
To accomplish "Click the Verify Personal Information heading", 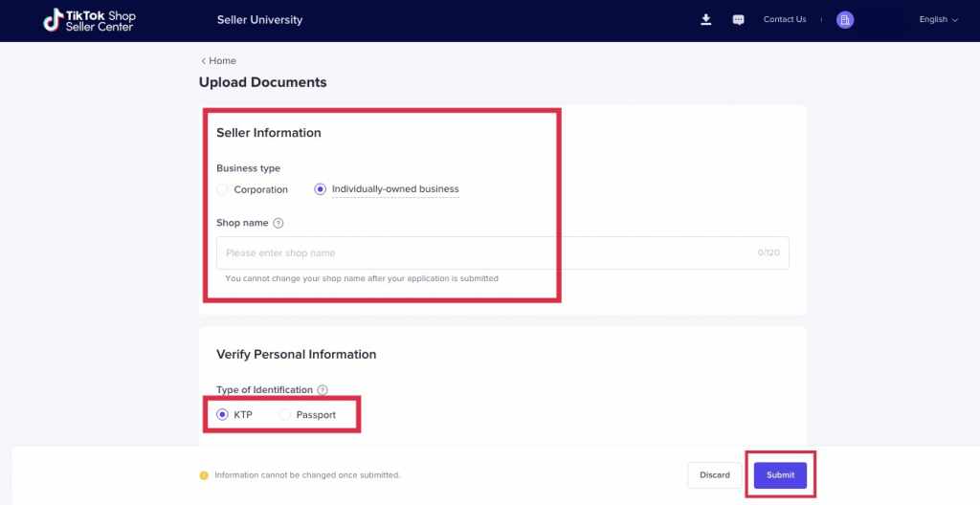I will (296, 354).
